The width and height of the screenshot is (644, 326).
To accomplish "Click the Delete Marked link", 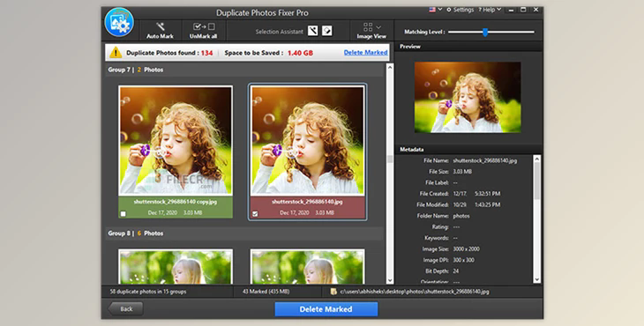I will (x=365, y=53).
